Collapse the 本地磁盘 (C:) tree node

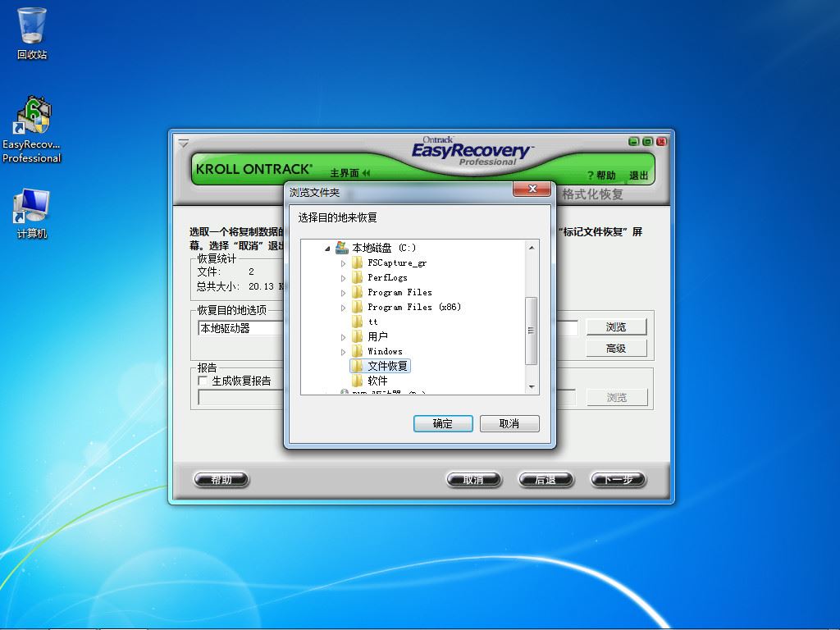[x=327, y=248]
